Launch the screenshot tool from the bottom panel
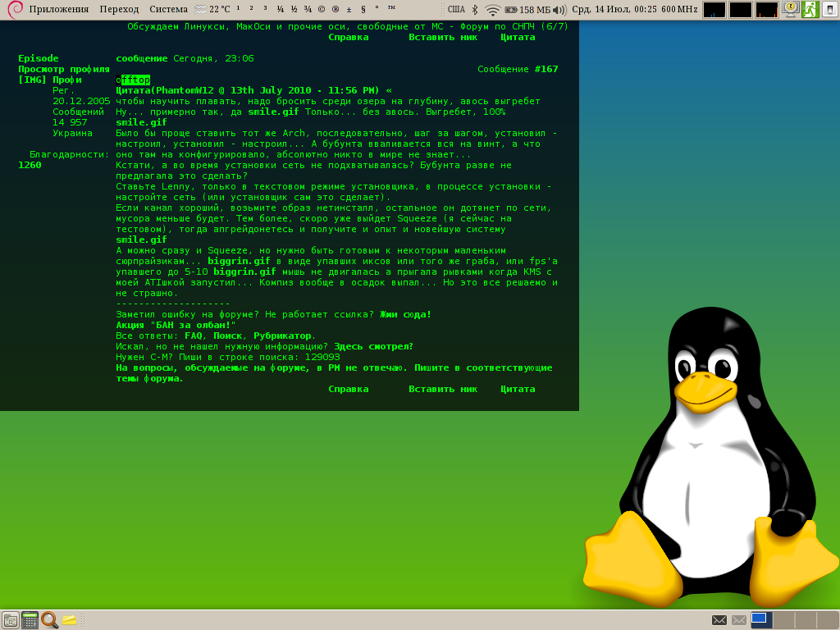 click(10, 620)
